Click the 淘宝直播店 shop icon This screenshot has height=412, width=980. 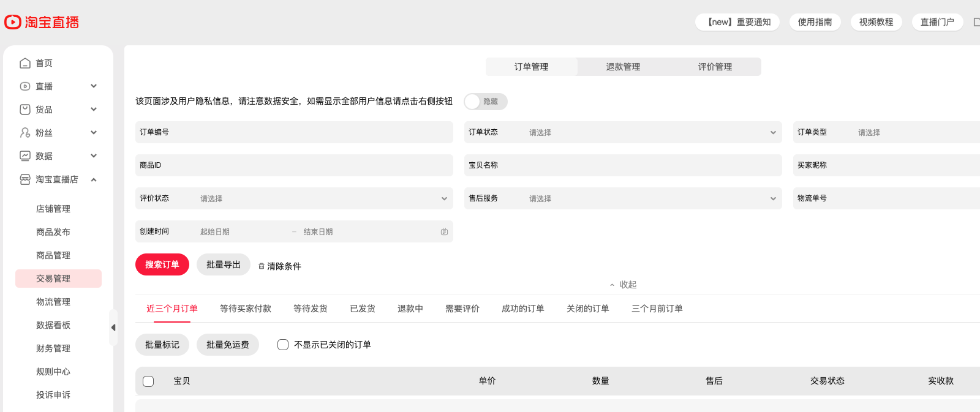coord(25,179)
